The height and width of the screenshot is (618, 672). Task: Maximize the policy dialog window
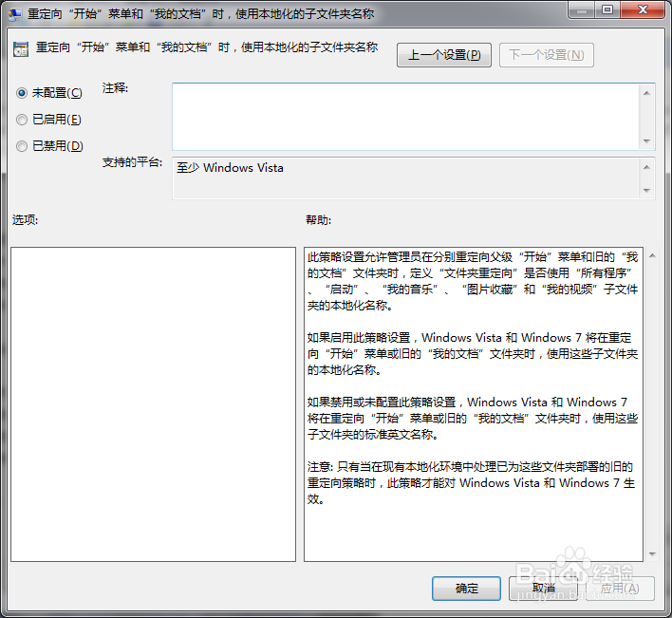[607, 10]
